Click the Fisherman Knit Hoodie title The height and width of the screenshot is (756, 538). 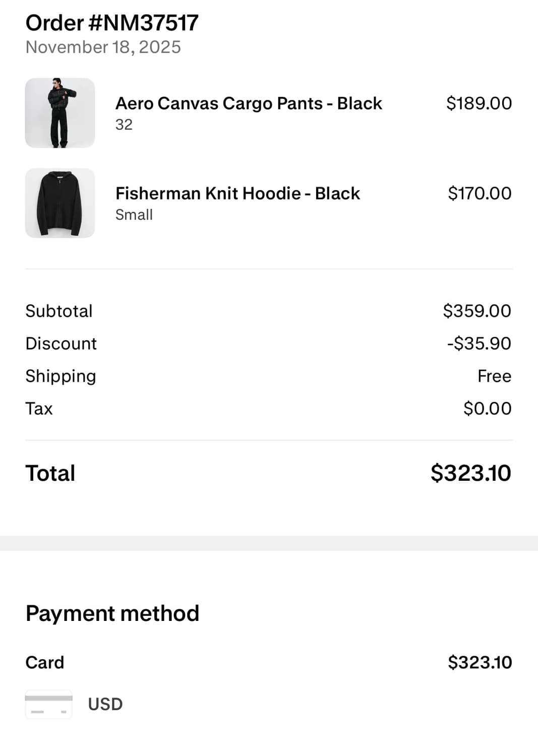click(237, 194)
